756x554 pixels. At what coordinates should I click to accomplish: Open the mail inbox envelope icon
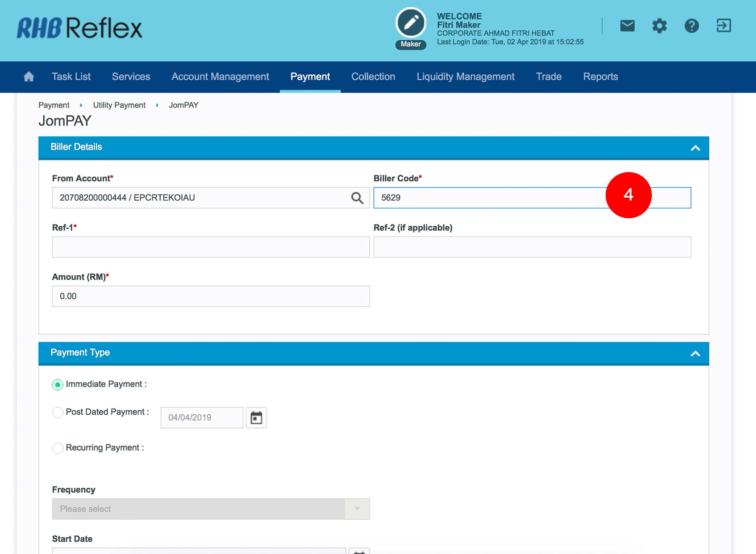click(627, 26)
